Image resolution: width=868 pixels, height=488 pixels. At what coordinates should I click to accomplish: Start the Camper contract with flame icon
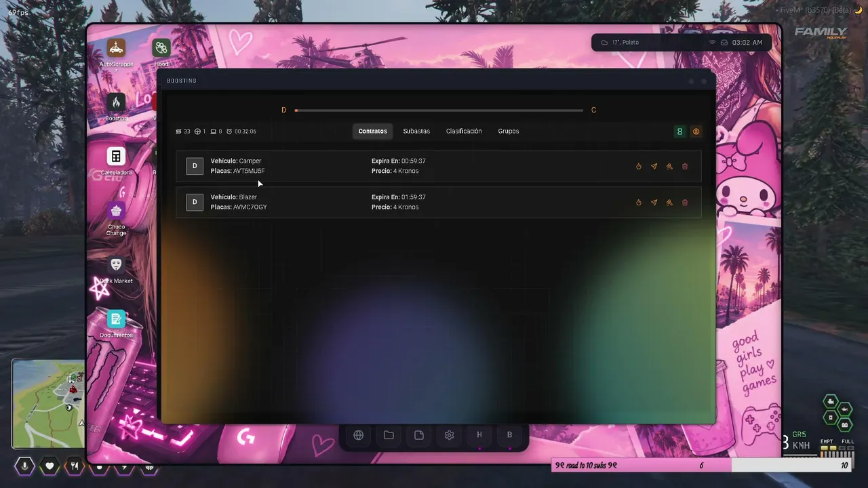(x=639, y=166)
